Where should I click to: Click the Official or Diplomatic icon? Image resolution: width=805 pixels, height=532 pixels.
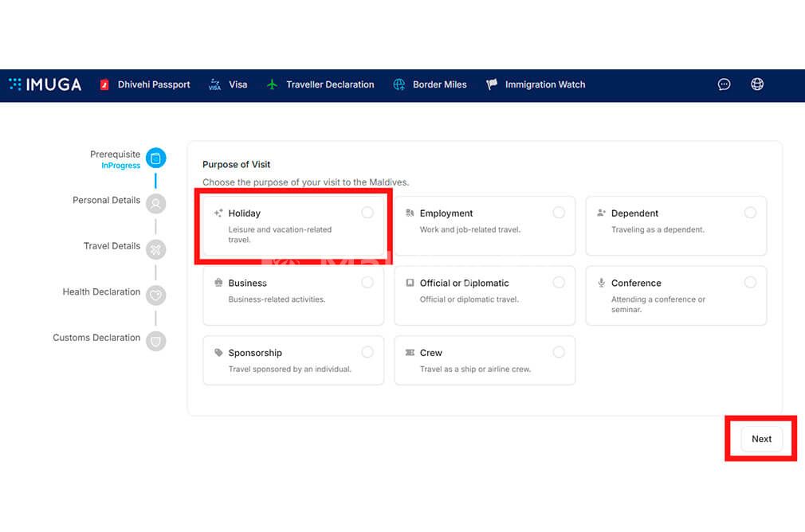[410, 283]
